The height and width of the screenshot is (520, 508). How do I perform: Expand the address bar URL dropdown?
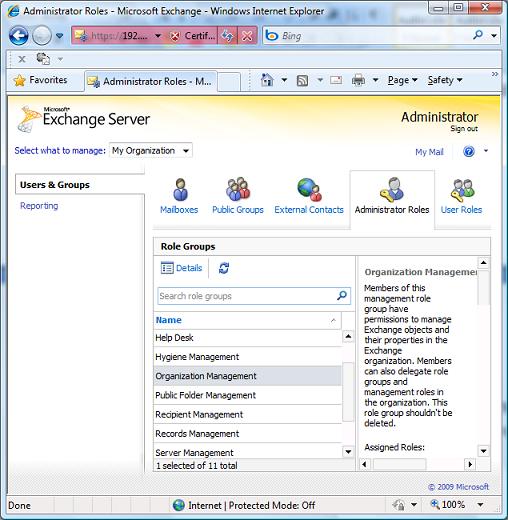[x=158, y=36]
